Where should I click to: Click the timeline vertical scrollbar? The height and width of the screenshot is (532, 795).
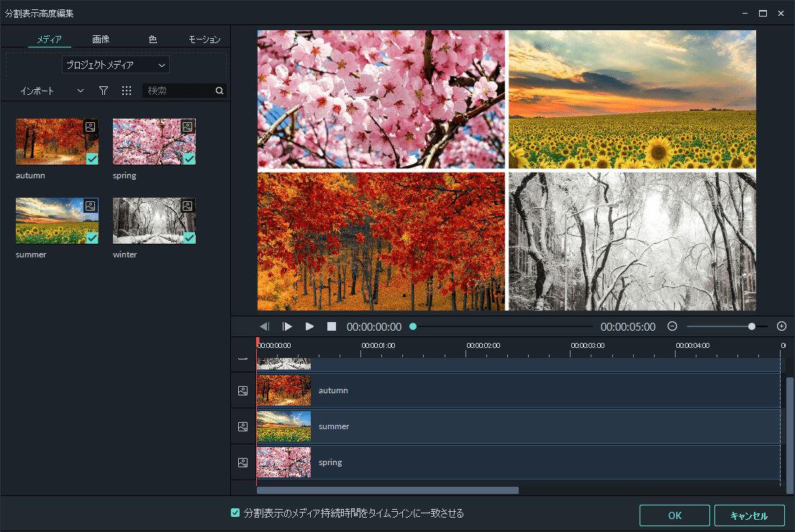(789, 435)
